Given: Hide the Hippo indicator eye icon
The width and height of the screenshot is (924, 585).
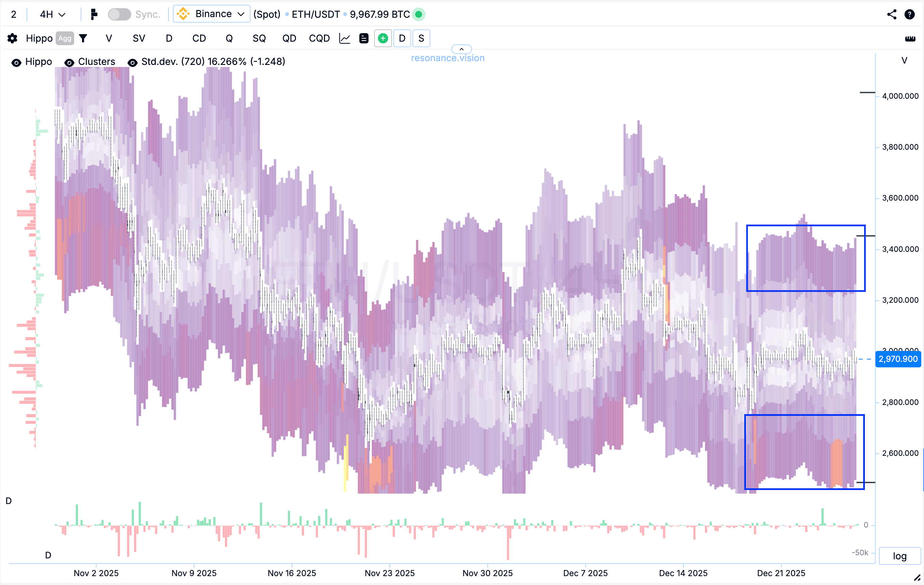Looking at the screenshot, I should (x=16, y=62).
